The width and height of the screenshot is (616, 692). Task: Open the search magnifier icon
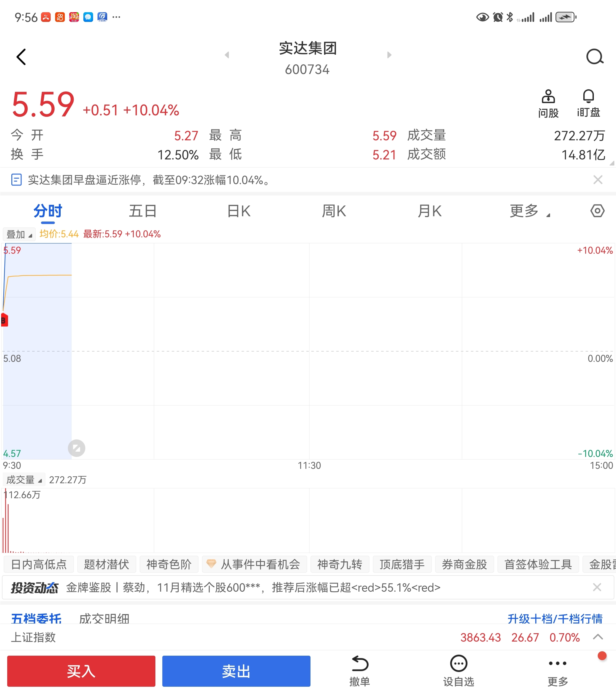click(x=595, y=57)
